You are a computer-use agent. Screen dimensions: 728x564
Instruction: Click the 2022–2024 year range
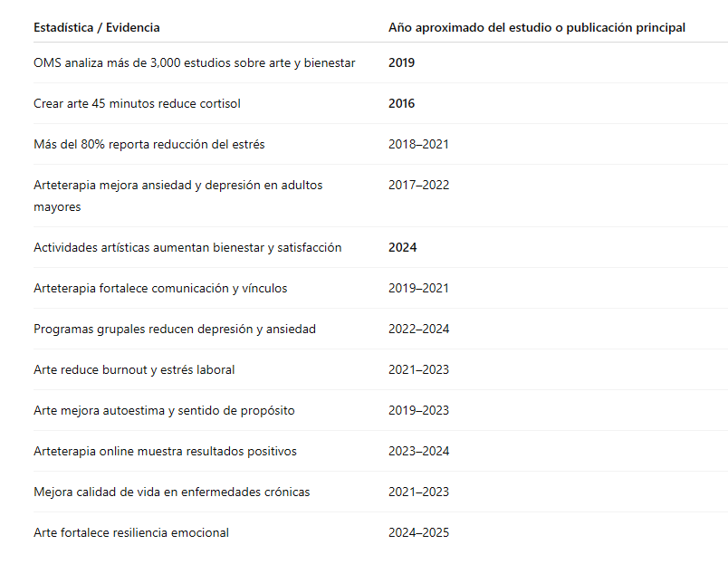tap(419, 330)
